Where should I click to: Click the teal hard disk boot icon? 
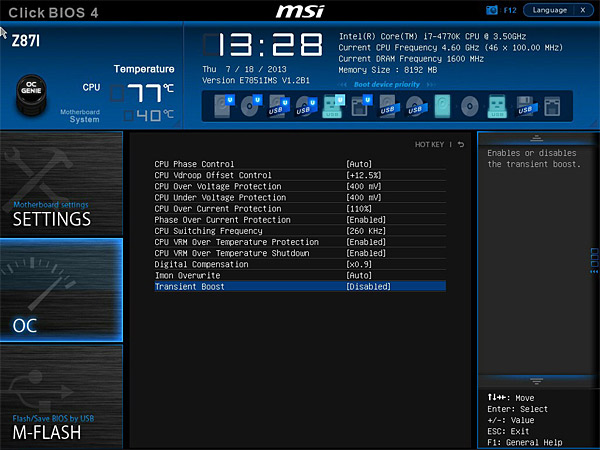442,106
